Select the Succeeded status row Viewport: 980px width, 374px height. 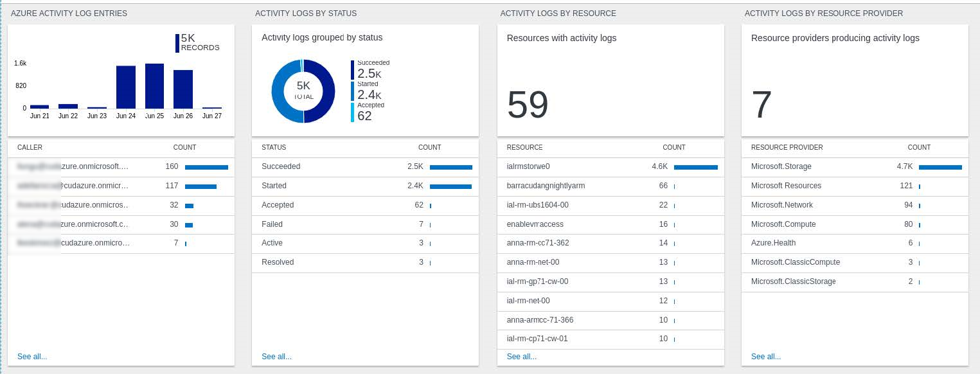pos(365,166)
